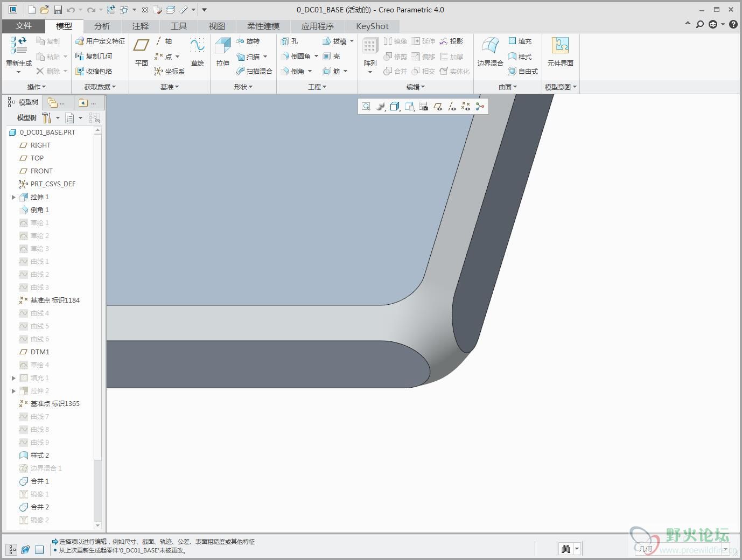Image resolution: width=742 pixels, height=560 pixels.
Task: Select the DTM1 datum plane in tree
Action: 34,352
